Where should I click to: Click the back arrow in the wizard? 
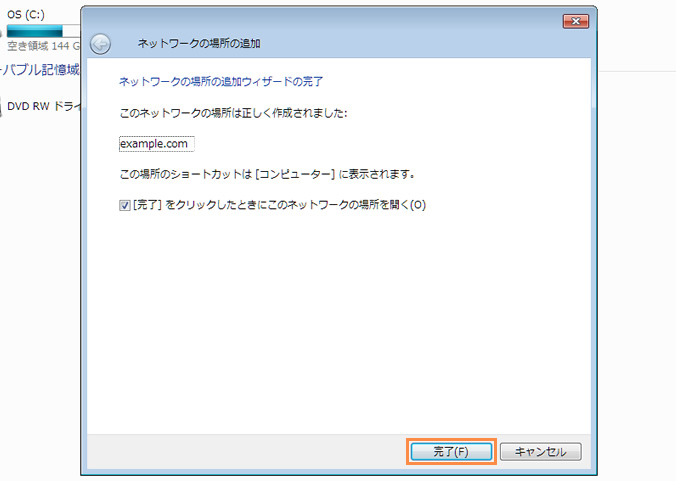100,44
